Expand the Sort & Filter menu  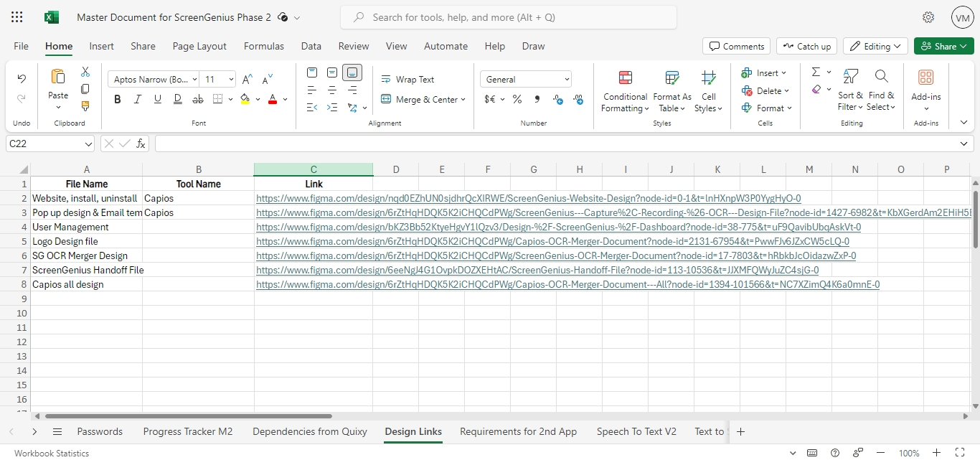point(850,90)
